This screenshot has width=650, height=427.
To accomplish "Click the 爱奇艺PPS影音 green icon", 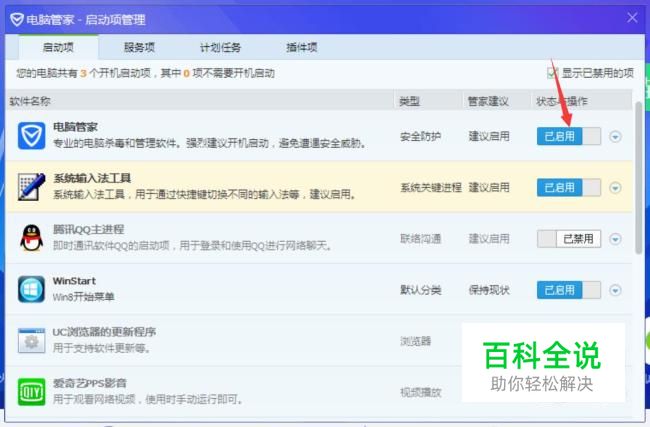I will click(x=32, y=392).
